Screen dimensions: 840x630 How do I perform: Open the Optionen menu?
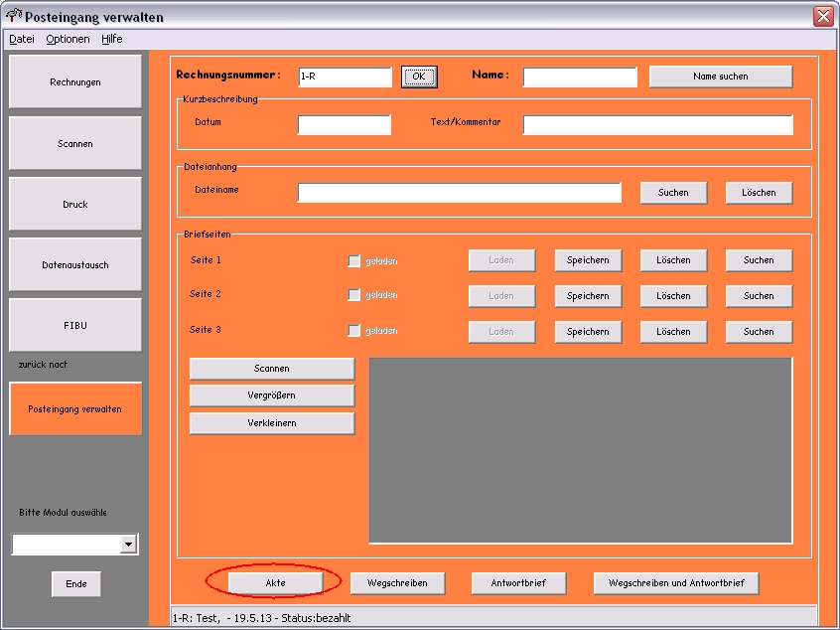(x=69, y=39)
